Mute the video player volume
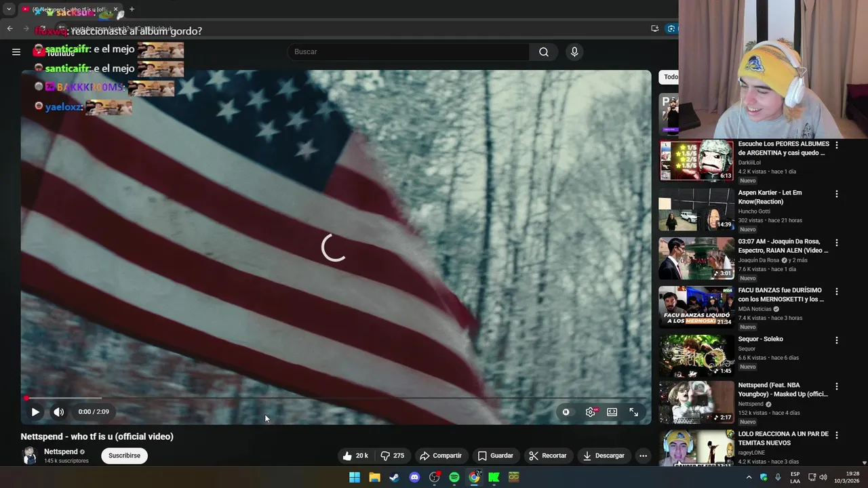Screen dimensions: 868x488 tap(59, 411)
